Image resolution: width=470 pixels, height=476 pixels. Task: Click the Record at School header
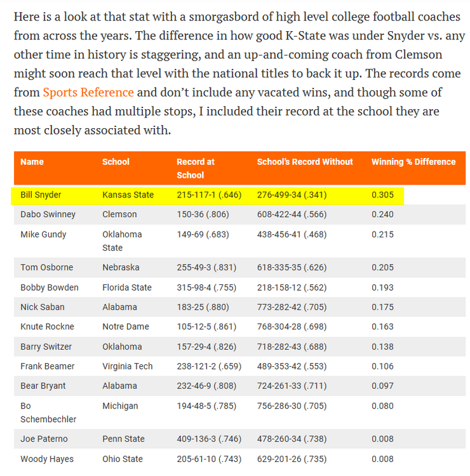(196, 168)
